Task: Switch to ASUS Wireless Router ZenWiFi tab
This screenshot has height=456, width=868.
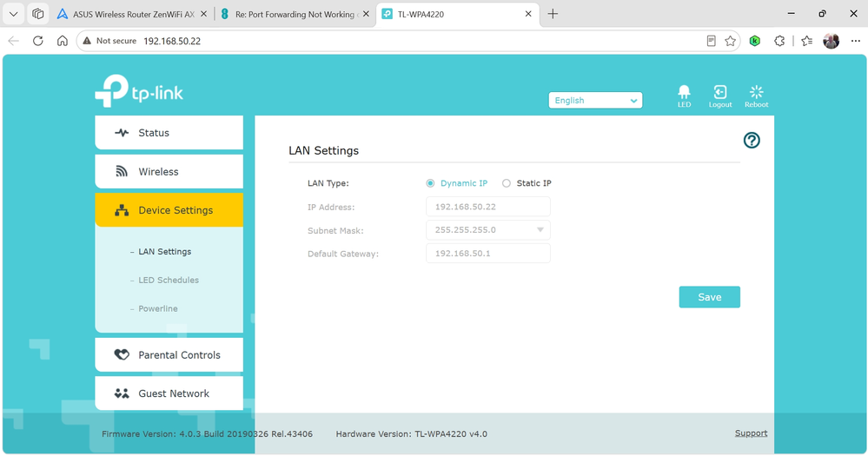Action: click(x=133, y=14)
